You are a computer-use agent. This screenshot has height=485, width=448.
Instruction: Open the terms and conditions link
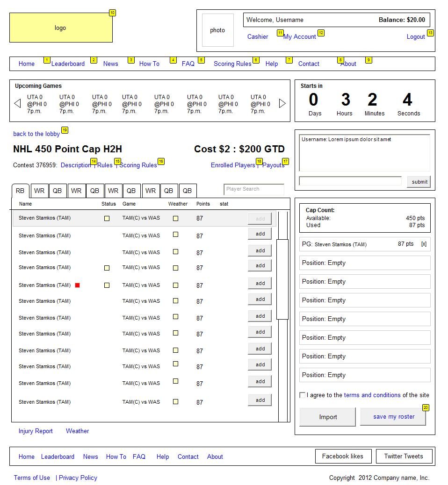point(372,395)
